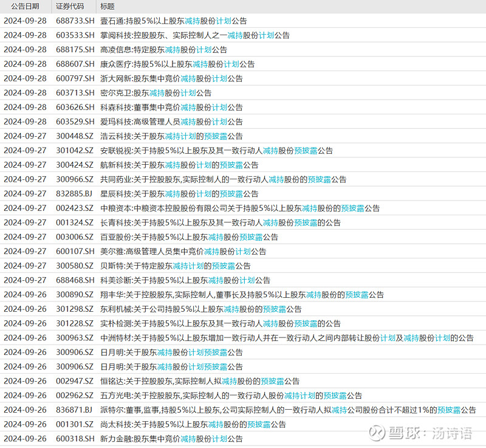Open the 恒铭达 announcement title
This screenshot has height=448, width=486.
point(200,381)
